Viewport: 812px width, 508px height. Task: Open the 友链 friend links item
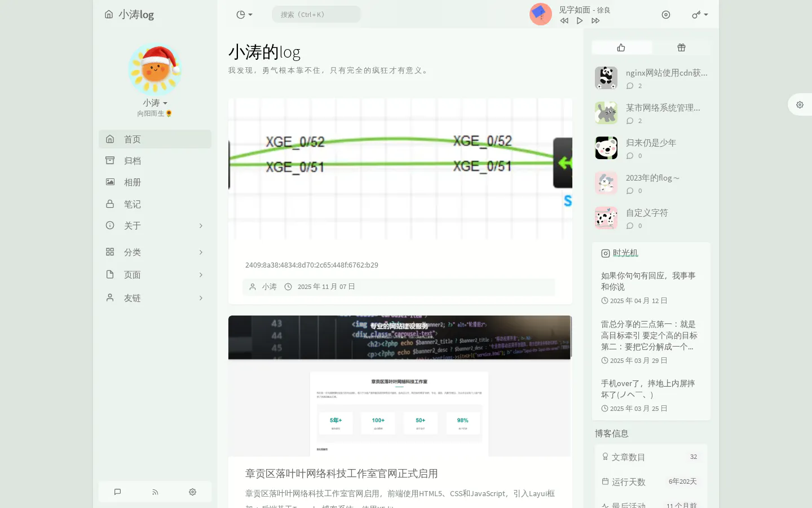coord(155,297)
